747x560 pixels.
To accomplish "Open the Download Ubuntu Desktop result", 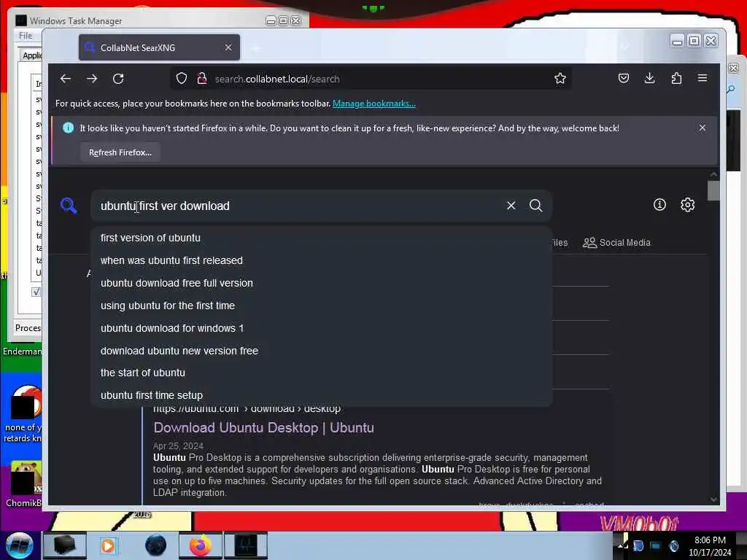I will pyautogui.click(x=263, y=427).
